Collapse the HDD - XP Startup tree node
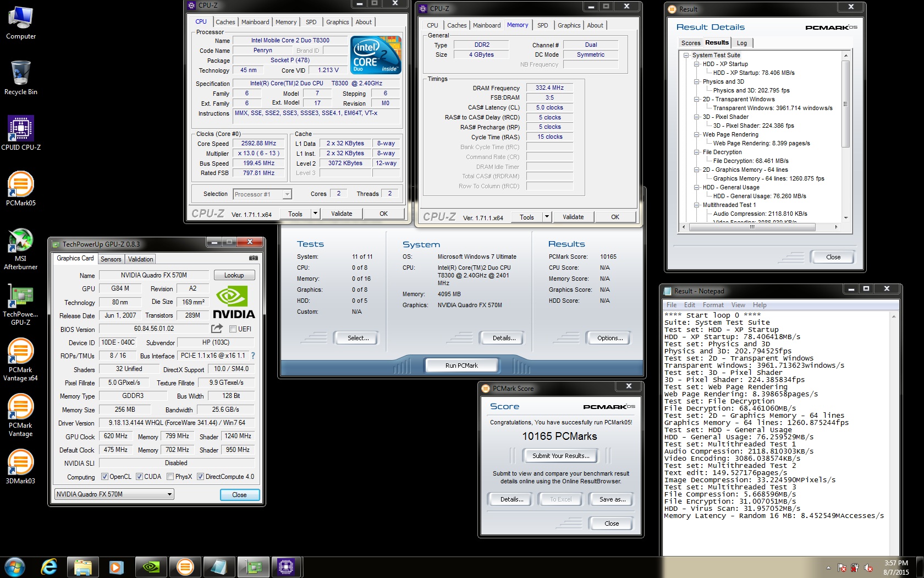 tap(697, 64)
